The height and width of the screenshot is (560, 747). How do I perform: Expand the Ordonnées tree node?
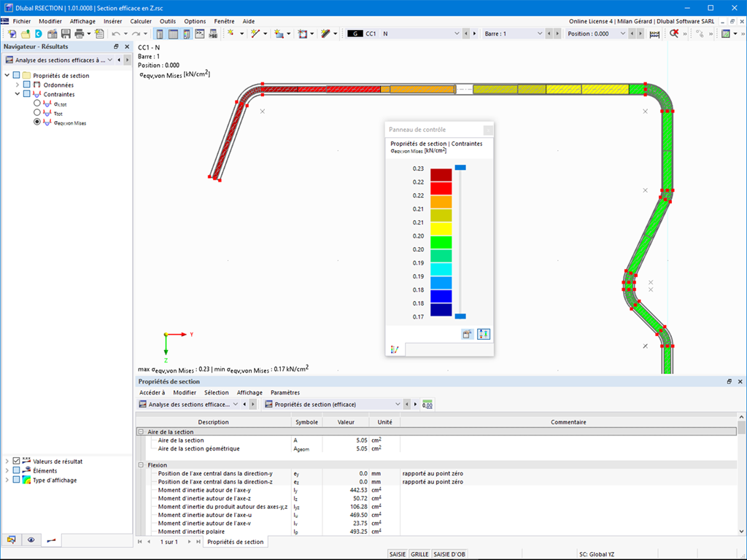point(18,85)
